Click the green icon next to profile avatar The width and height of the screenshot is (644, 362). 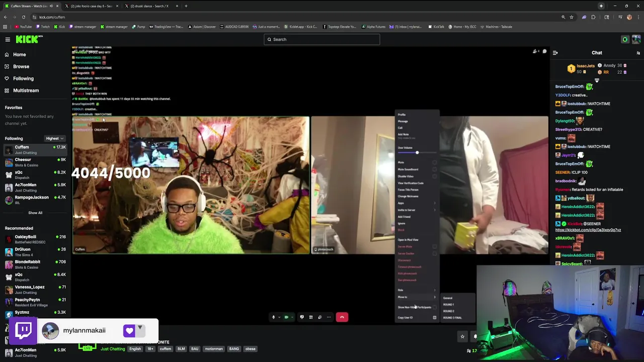pos(625,39)
